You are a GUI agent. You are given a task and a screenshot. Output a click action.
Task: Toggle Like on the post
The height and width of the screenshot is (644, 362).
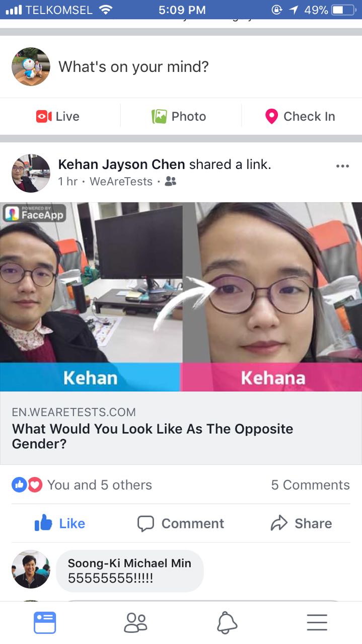click(59, 523)
